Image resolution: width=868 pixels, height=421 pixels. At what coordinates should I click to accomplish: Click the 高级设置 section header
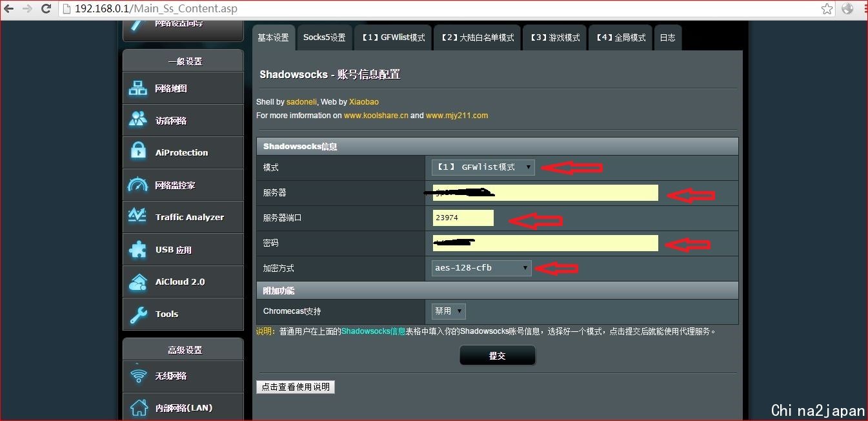[185, 350]
